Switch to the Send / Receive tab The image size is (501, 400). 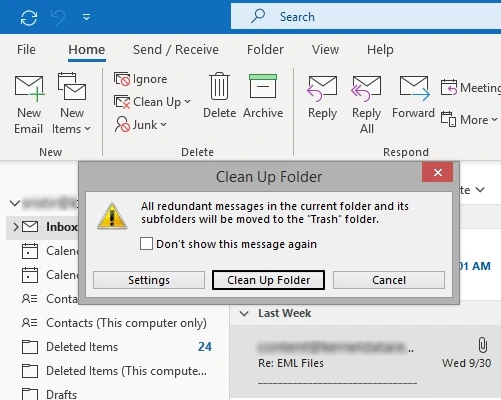(176, 50)
